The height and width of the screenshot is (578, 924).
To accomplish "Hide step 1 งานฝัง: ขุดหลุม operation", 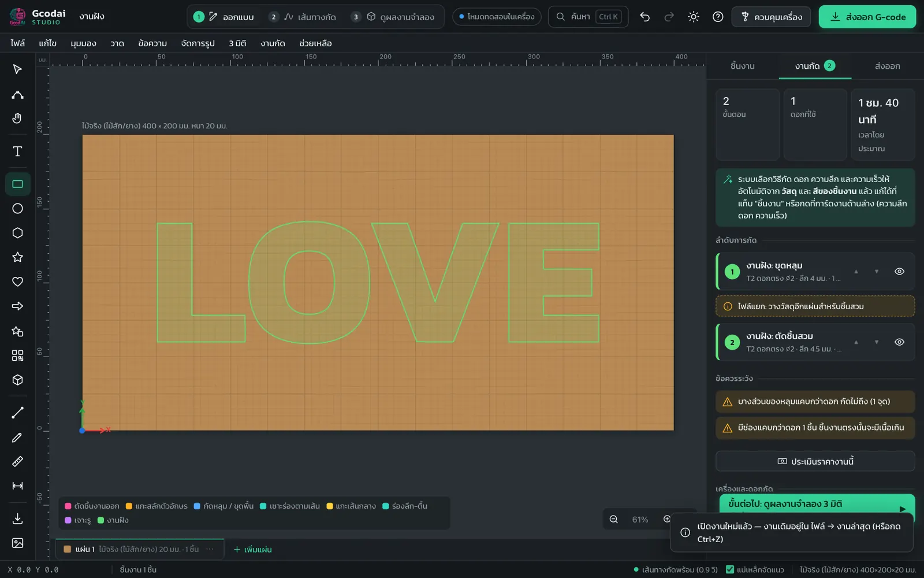I will 899,272.
